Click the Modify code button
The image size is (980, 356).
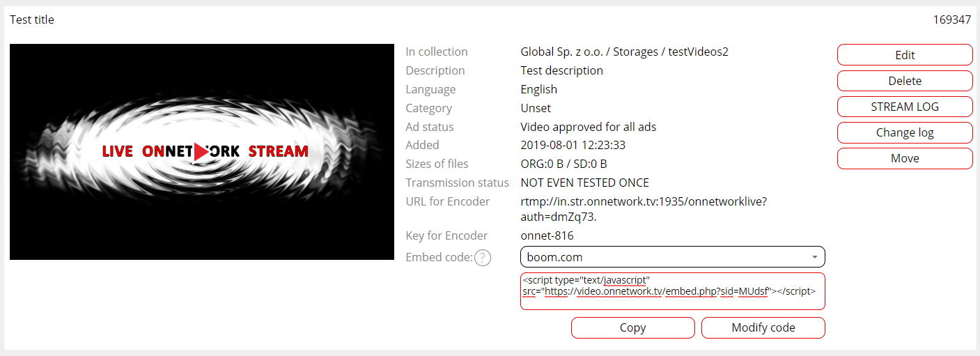pyautogui.click(x=763, y=327)
